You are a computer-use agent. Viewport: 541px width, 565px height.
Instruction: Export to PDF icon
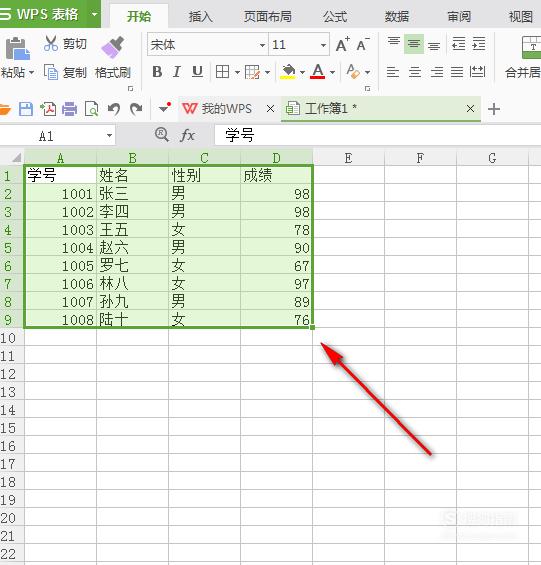48,108
